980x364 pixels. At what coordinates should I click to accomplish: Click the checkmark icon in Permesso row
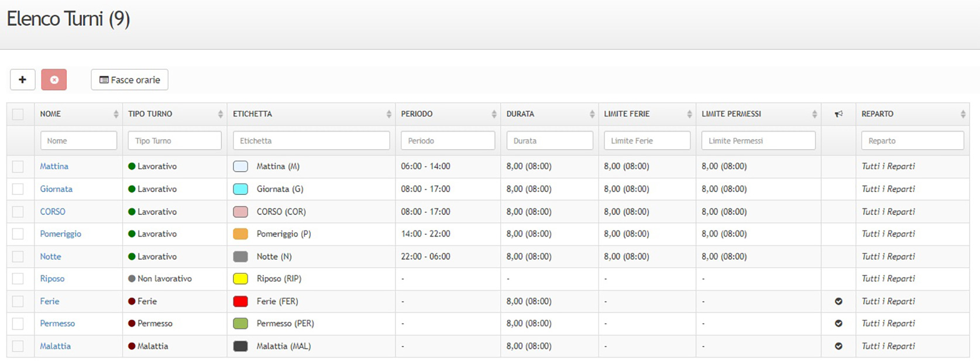[838, 324]
